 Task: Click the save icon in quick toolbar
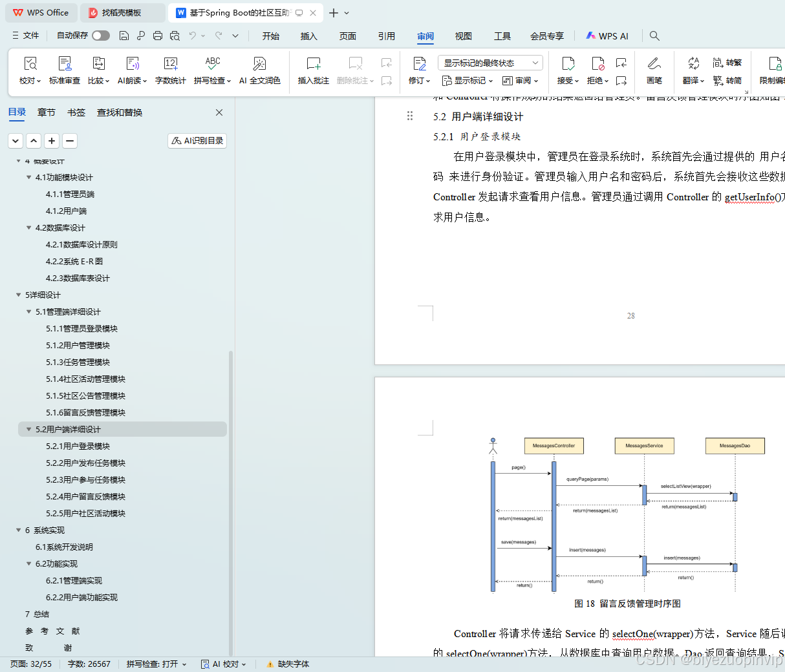click(x=124, y=36)
